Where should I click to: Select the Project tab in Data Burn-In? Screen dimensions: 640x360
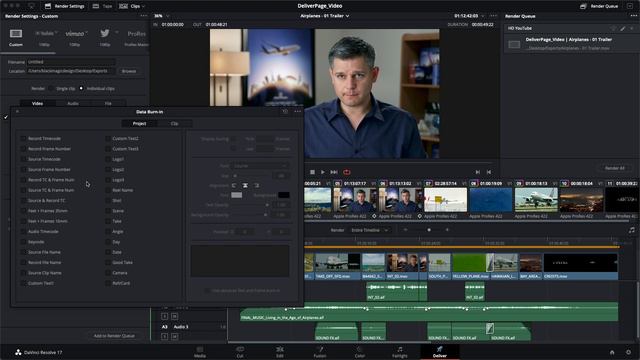(139, 124)
